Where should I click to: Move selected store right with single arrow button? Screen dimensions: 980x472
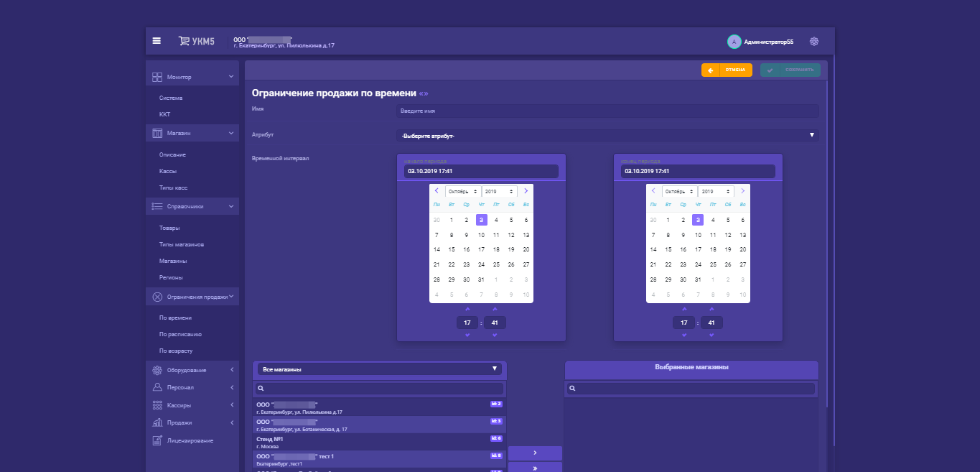[535, 453]
